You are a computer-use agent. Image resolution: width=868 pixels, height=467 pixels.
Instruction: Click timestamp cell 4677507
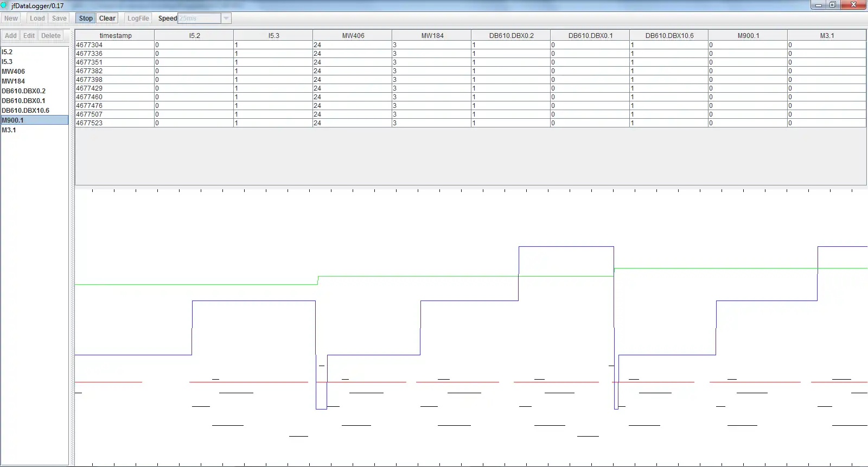(115, 114)
